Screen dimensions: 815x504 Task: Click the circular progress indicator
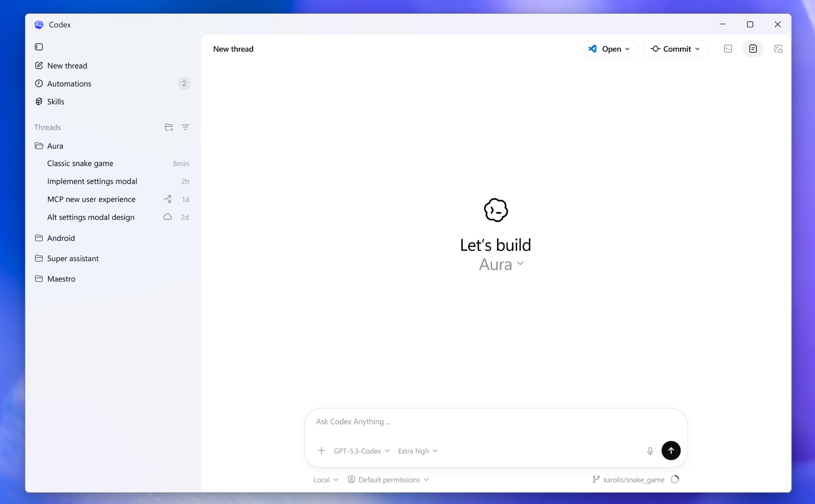pos(675,479)
